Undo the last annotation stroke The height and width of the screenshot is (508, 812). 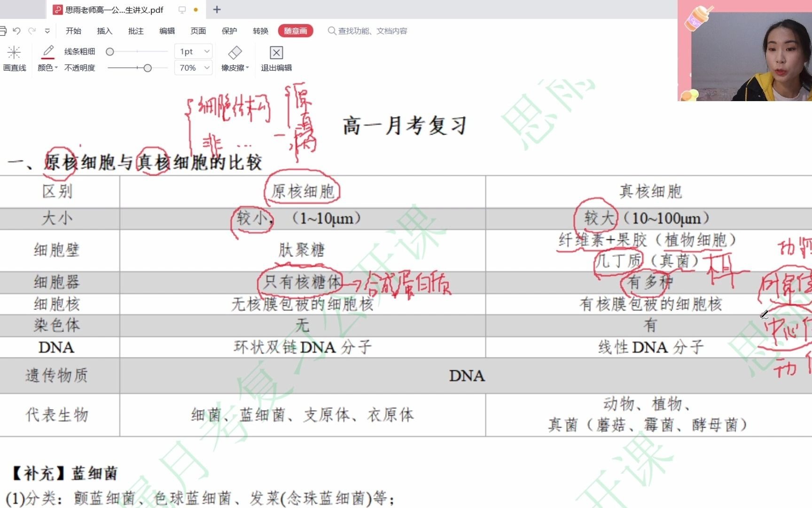[x=17, y=31]
